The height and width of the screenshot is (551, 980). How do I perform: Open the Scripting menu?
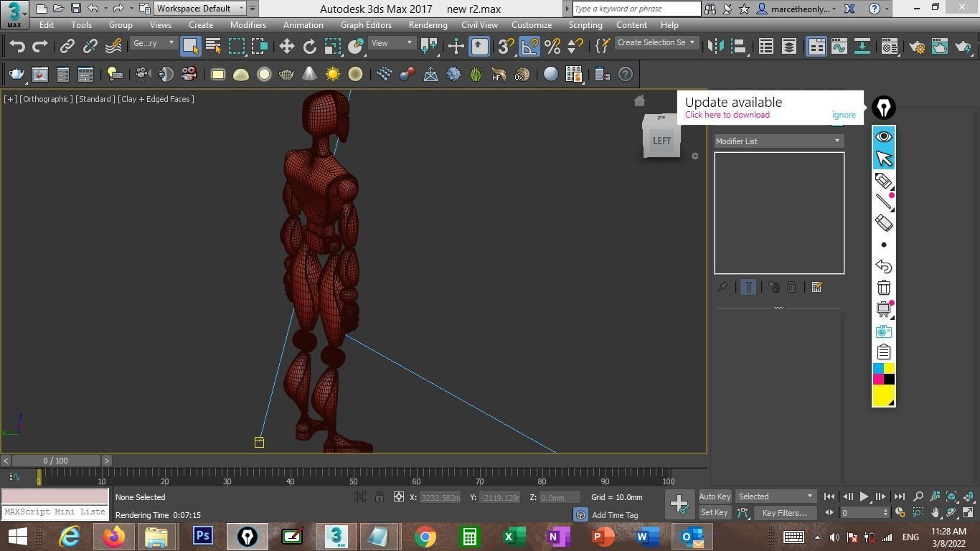585,24
